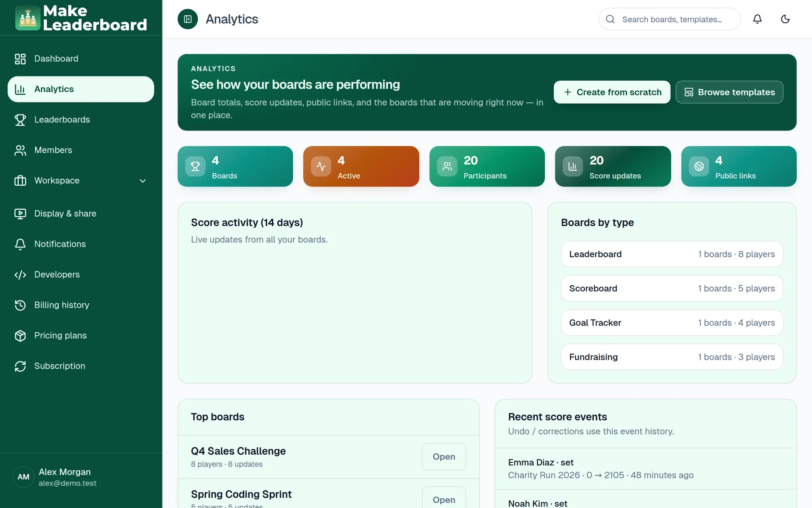Click the search magnifier icon
This screenshot has width=812, height=508.
(x=610, y=19)
